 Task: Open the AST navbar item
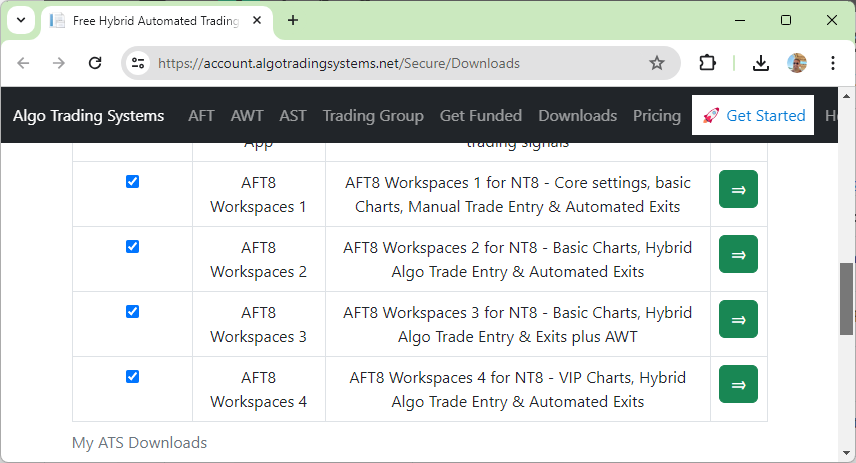(293, 116)
